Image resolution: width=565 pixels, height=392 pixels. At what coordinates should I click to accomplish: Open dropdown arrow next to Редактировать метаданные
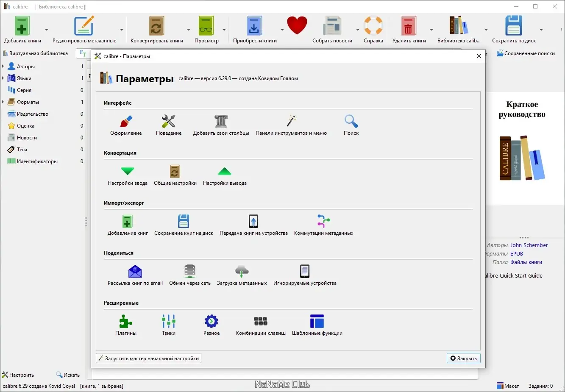(x=122, y=30)
